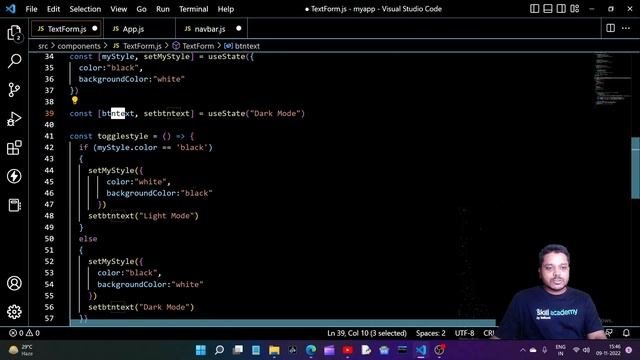Click 'togglestyle' on line 41
640x360 pixels.
point(123,136)
